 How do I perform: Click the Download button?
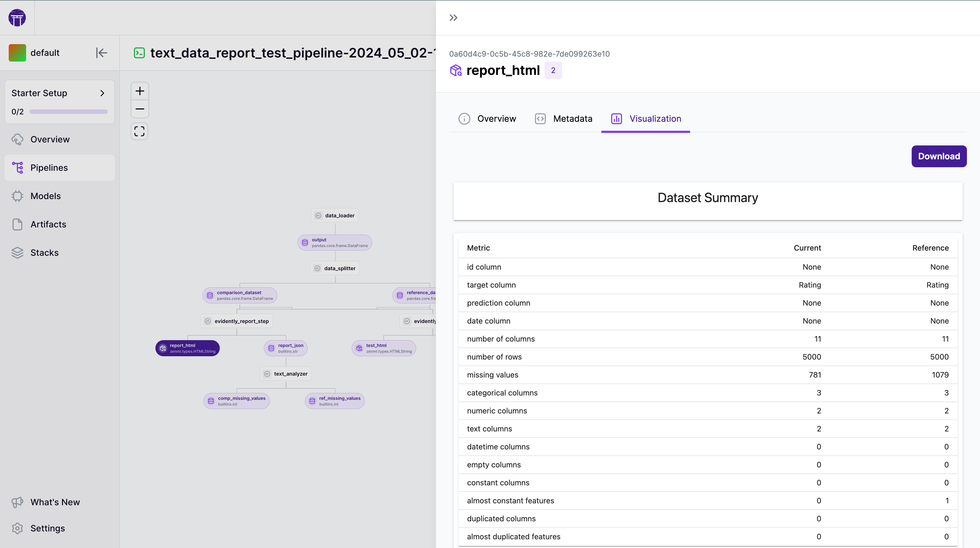pos(939,156)
